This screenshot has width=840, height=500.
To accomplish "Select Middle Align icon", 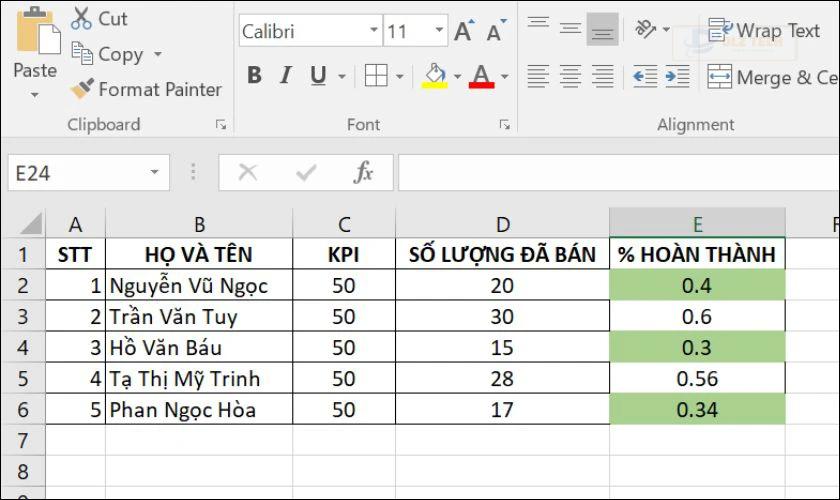I will pos(571,29).
